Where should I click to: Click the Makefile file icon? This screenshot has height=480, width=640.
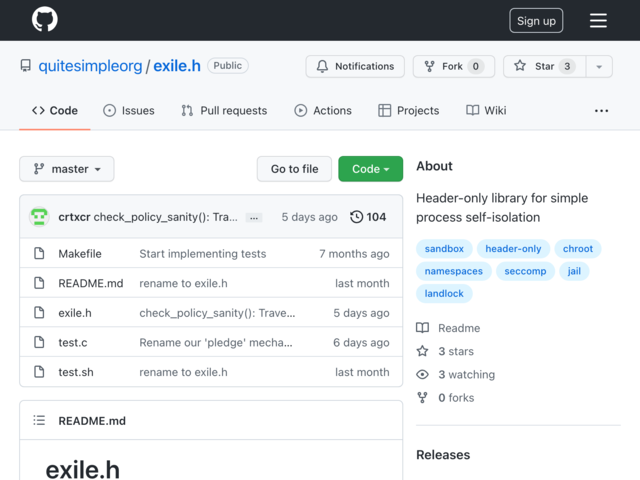(39, 253)
